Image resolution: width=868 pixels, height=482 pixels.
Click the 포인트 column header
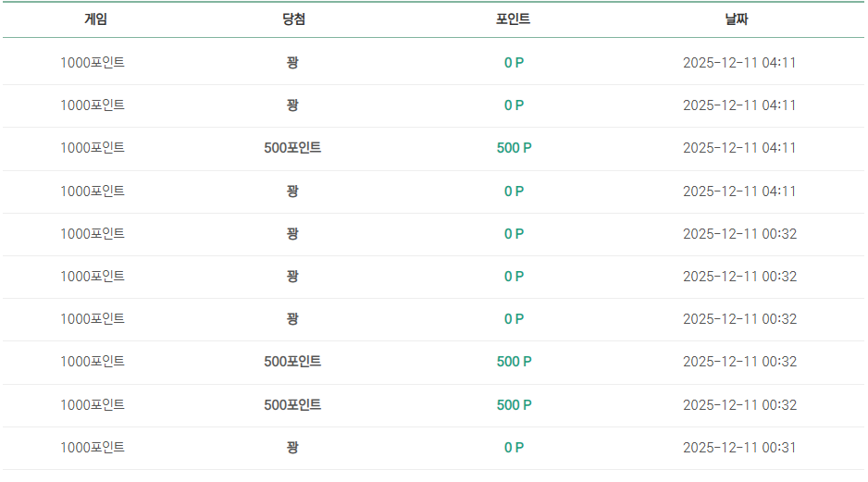pos(513,19)
